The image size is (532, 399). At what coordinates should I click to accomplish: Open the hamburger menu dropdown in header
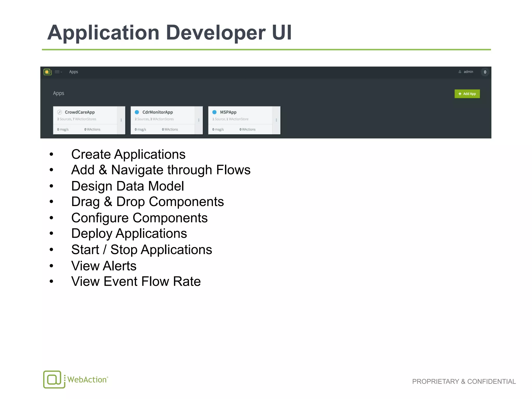click(58, 72)
